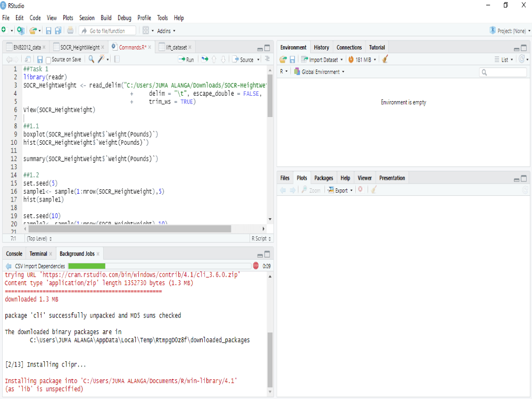Click the Environment search box

point(503,72)
